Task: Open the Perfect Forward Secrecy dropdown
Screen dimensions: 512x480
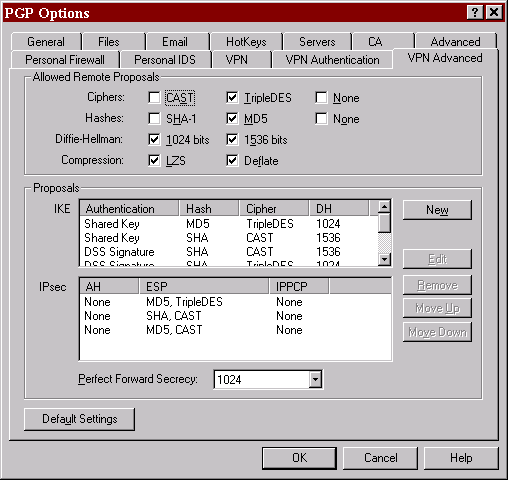Action: (315, 379)
